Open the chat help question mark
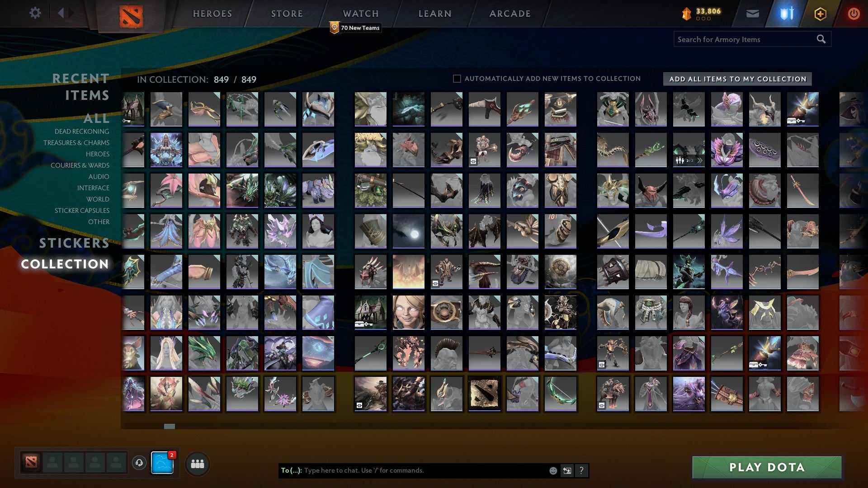The height and width of the screenshot is (488, 868). coord(581,471)
